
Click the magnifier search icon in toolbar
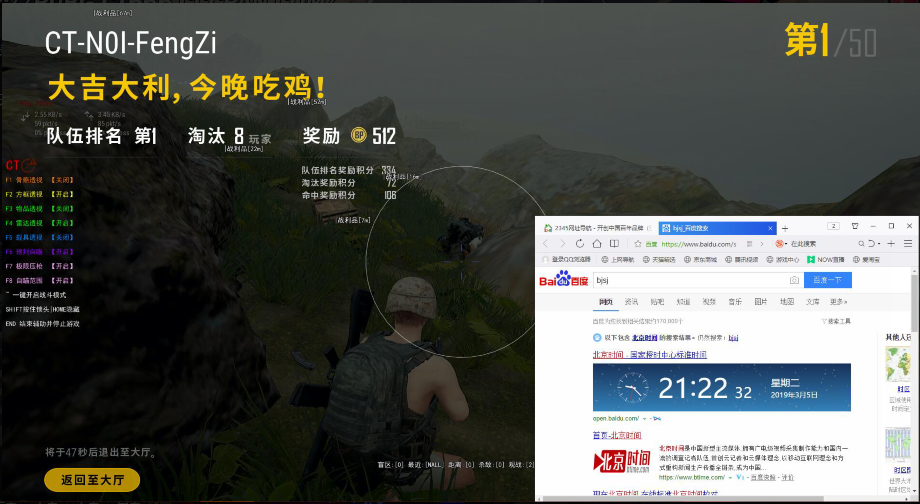(x=861, y=243)
